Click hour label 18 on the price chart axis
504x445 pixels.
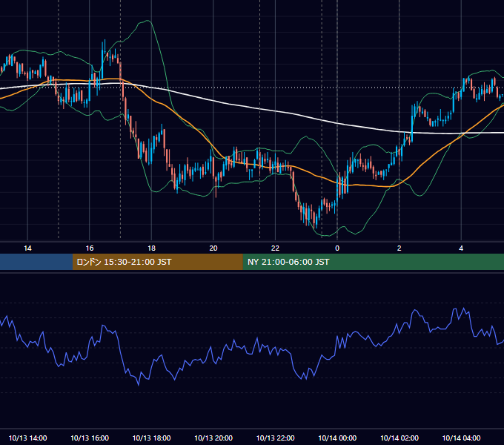click(151, 248)
